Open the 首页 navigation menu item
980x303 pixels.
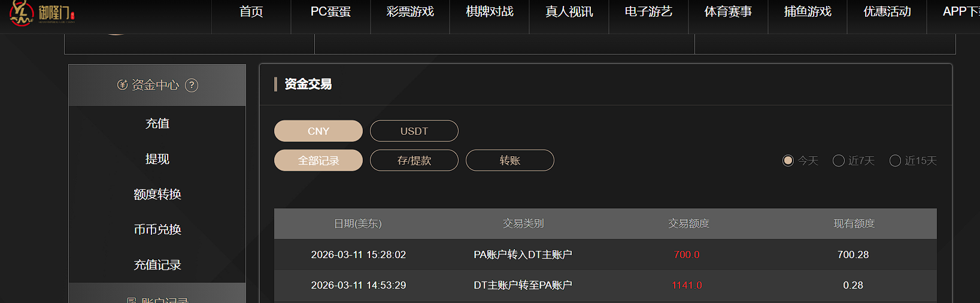click(x=251, y=12)
